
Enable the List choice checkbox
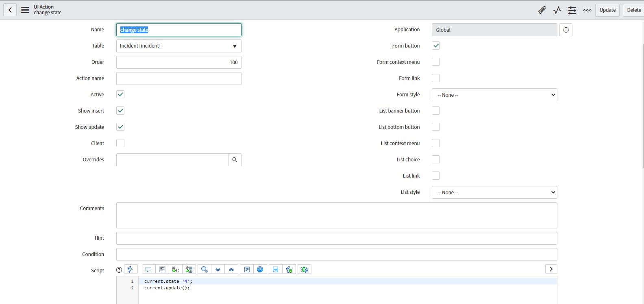coord(436,159)
